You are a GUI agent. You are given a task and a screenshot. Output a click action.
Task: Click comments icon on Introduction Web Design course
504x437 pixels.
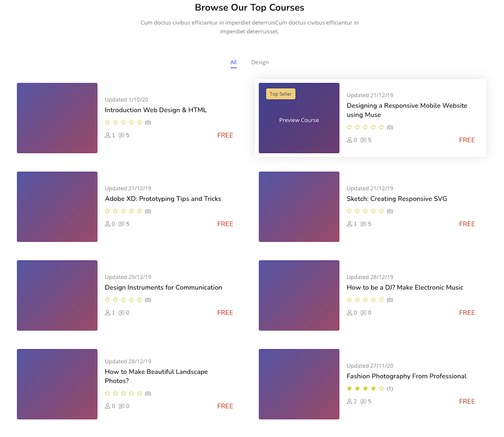pos(121,135)
